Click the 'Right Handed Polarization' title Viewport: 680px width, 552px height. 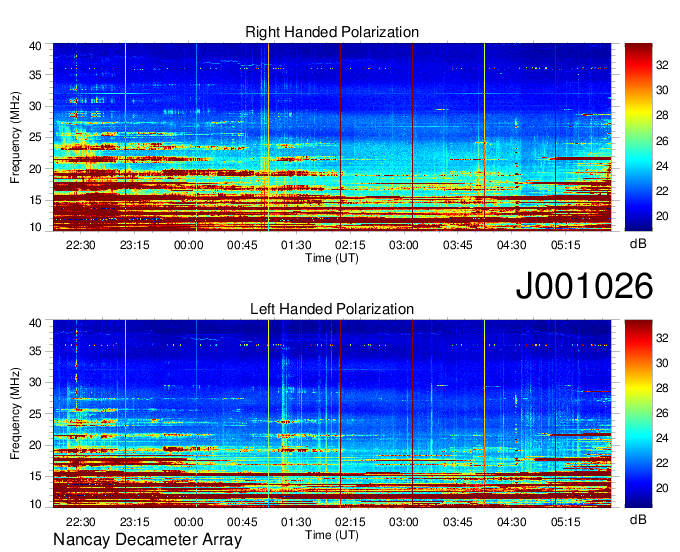332,32
